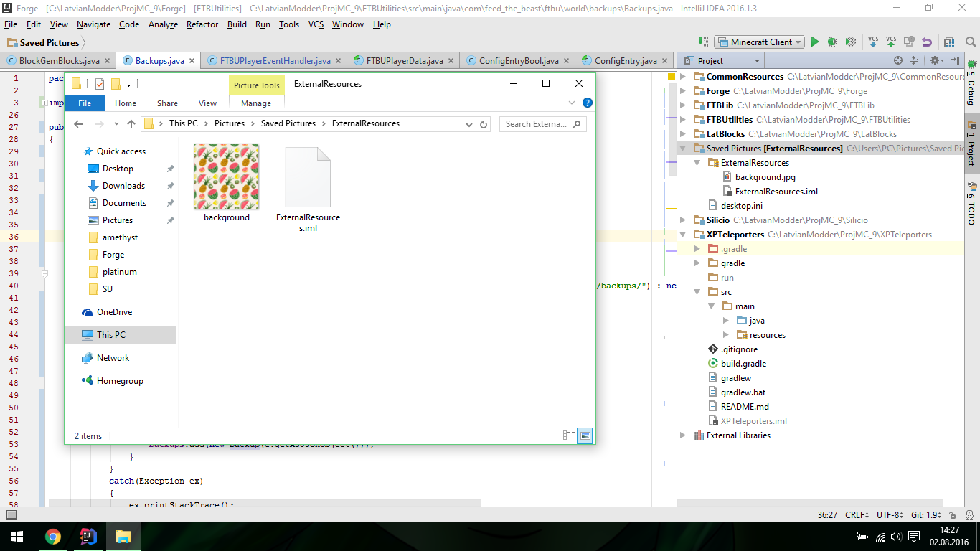Screen dimensions: 980x551
Task: Collapse the XPTeleporters src folder
Action: pos(697,292)
